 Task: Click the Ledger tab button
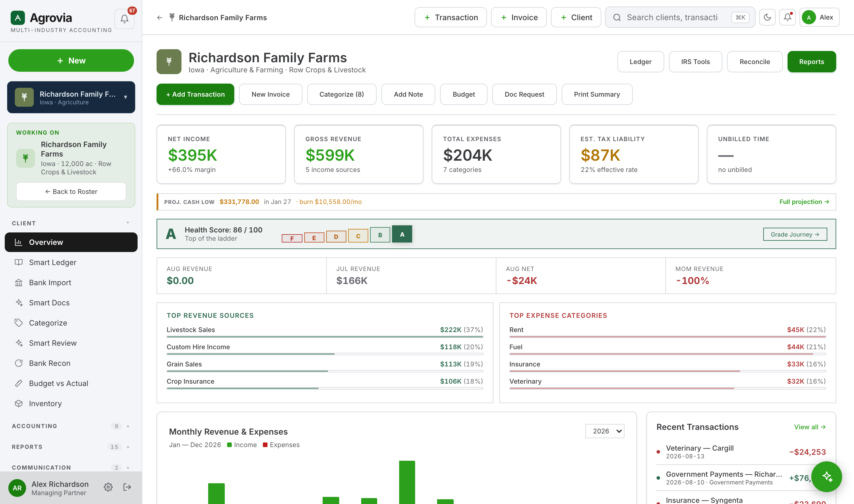pyautogui.click(x=640, y=62)
